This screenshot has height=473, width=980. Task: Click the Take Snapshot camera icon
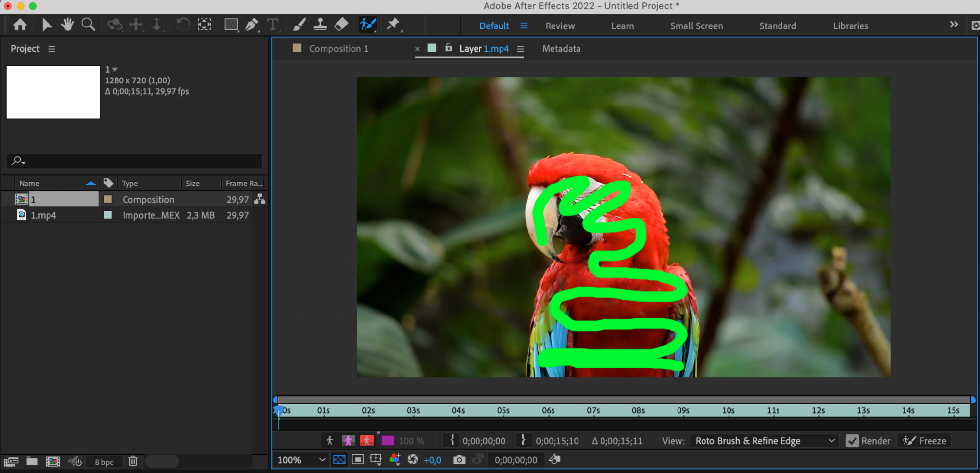tap(459, 460)
